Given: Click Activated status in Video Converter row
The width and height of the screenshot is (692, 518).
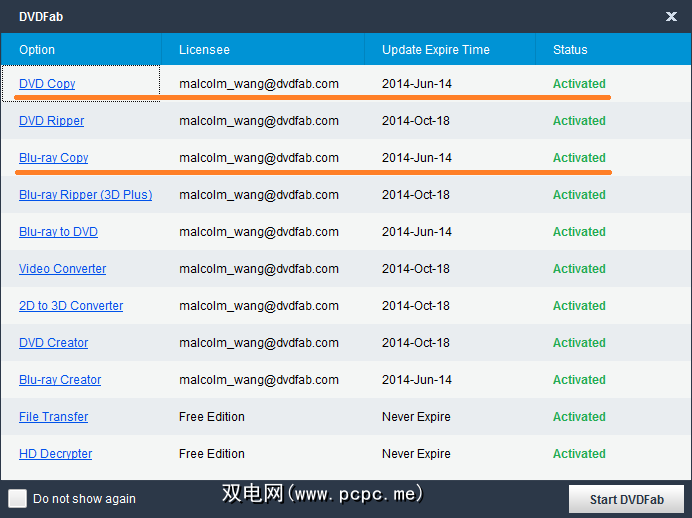Looking at the screenshot, I should (x=579, y=269).
